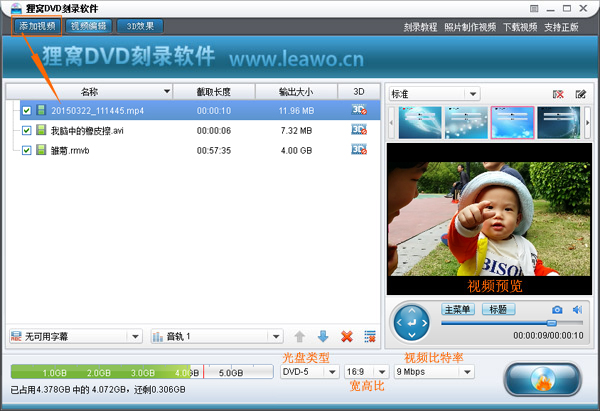Open the 名称 column dropdown arrow
The height and width of the screenshot is (411, 600).
pyautogui.click(x=167, y=91)
